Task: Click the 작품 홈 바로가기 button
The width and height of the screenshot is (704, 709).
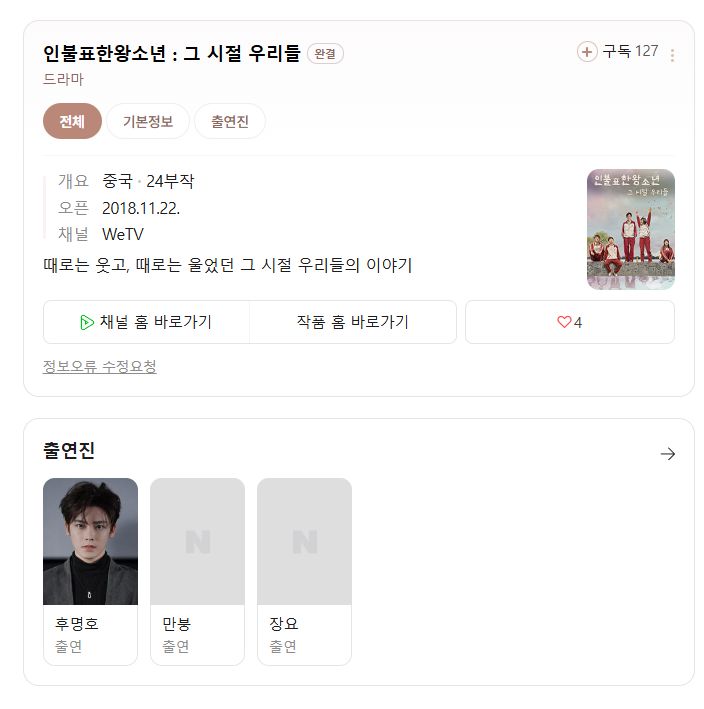Action: [x=352, y=322]
